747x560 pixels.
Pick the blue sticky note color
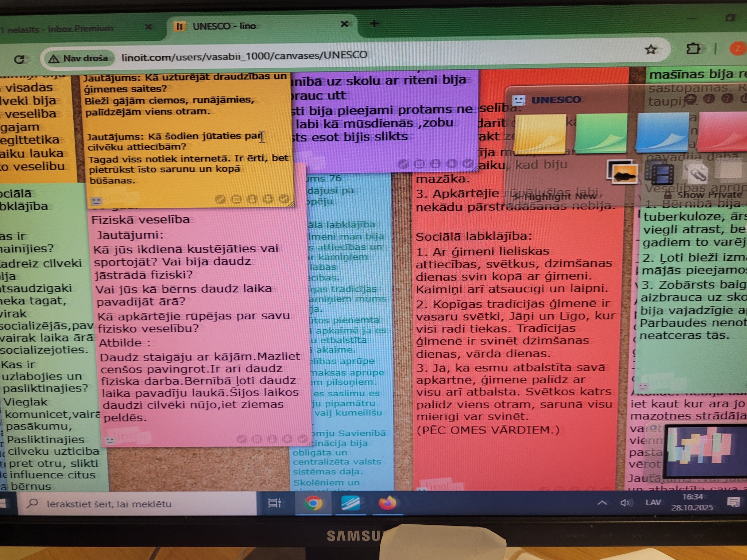coord(662,133)
